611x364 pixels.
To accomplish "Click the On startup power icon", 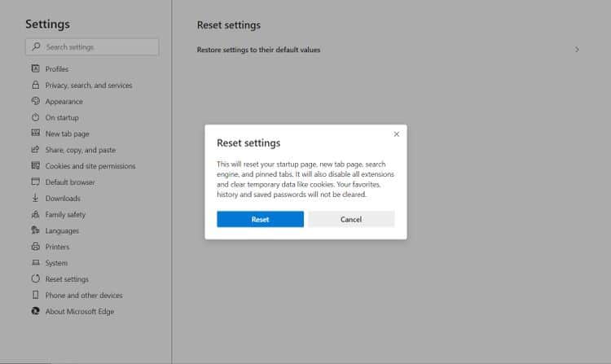I will pyautogui.click(x=36, y=117).
